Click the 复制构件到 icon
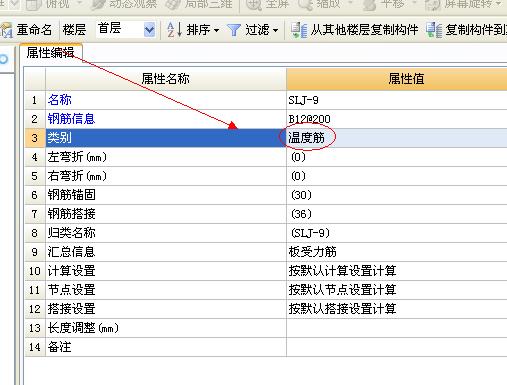507x385 pixels. pos(434,30)
